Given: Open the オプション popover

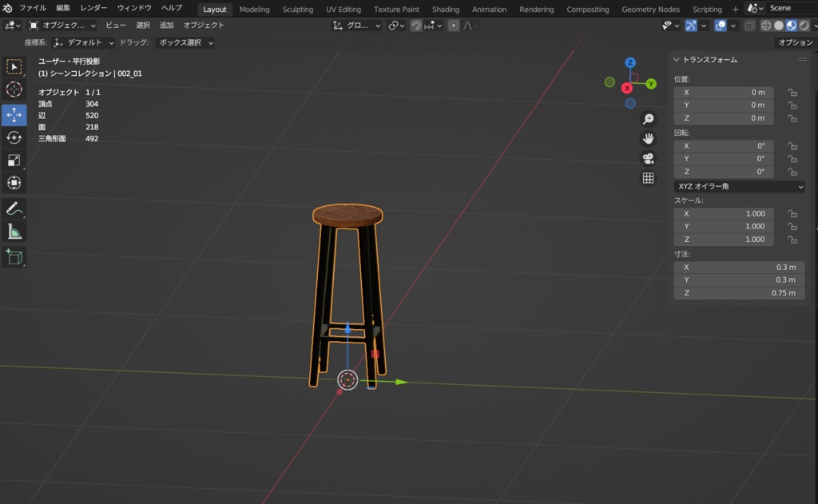Looking at the screenshot, I should (796, 43).
